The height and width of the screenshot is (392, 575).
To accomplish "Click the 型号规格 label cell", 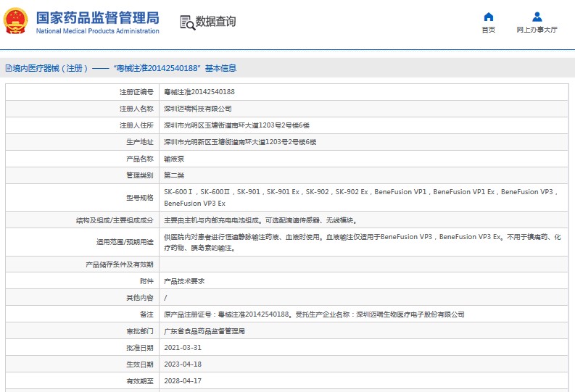I will pos(83,198).
